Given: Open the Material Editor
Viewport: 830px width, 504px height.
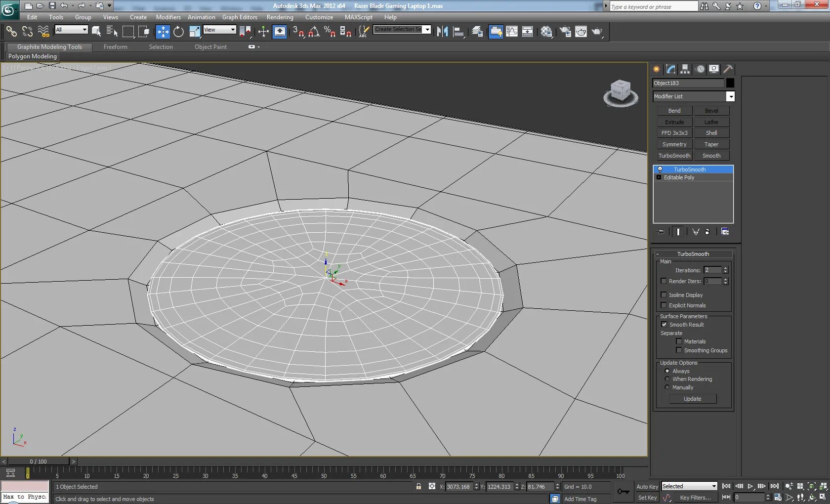Looking at the screenshot, I should 546,32.
